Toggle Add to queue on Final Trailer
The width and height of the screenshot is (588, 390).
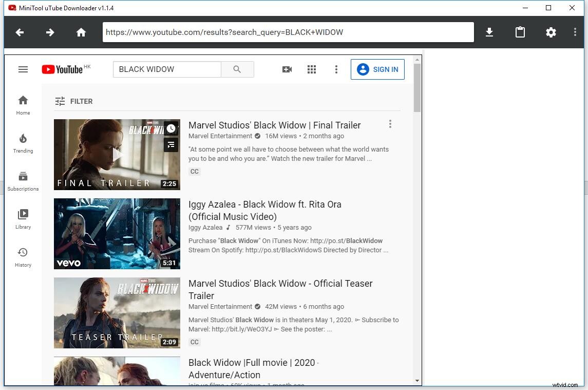pyautogui.click(x=170, y=145)
